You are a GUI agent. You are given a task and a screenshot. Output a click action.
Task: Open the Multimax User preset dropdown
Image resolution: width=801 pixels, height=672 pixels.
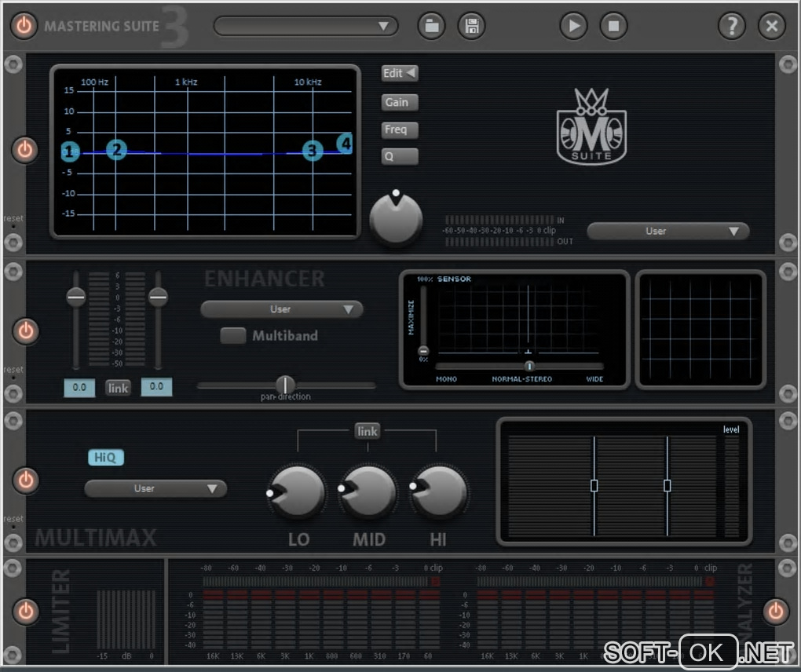(x=155, y=488)
